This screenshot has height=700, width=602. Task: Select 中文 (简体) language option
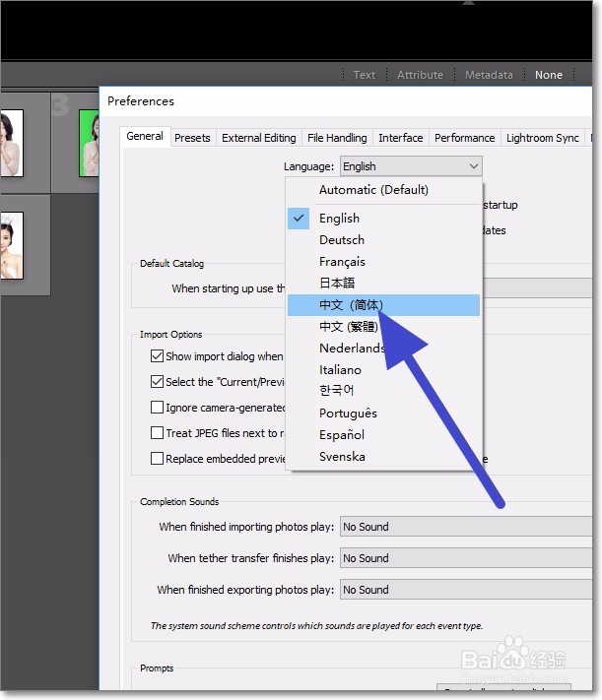tap(383, 305)
